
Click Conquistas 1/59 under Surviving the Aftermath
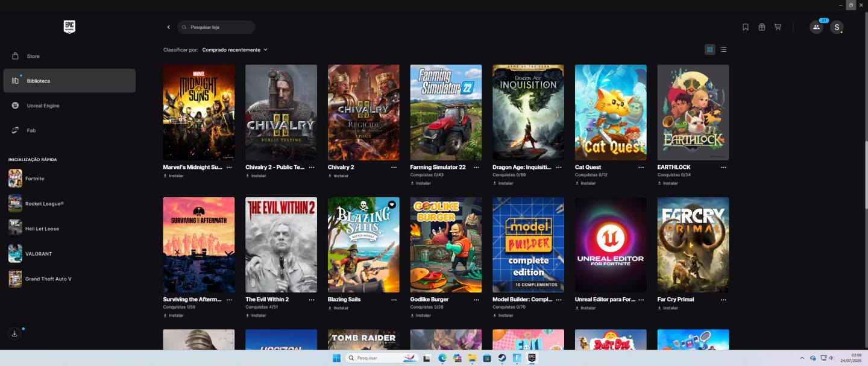click(x=180, y=307)
